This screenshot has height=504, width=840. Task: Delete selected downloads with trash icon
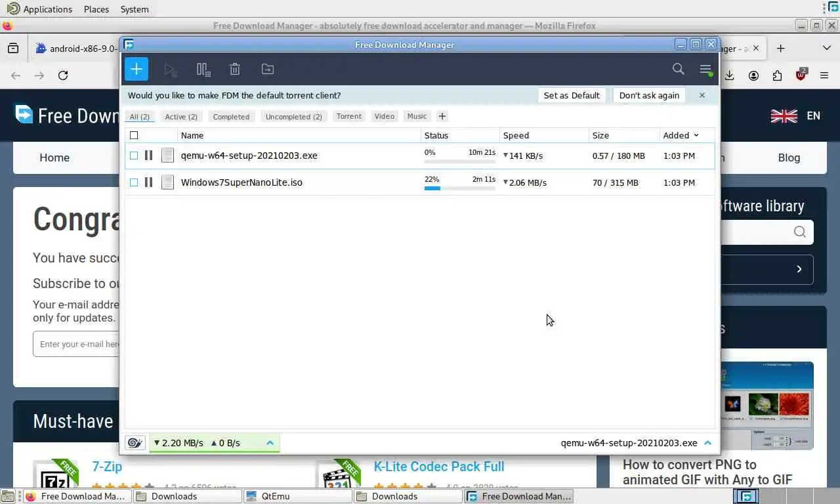click(235, 69)
